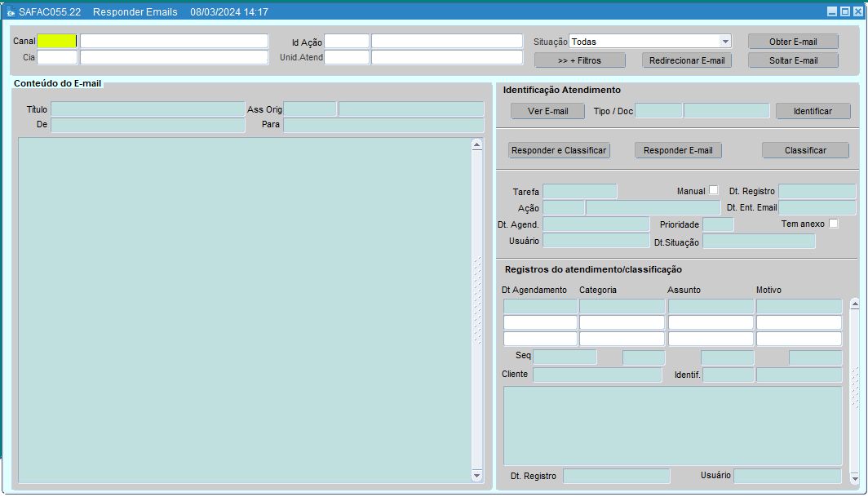Toggle the Manual checkbox
868x497 pixels.
714,190
